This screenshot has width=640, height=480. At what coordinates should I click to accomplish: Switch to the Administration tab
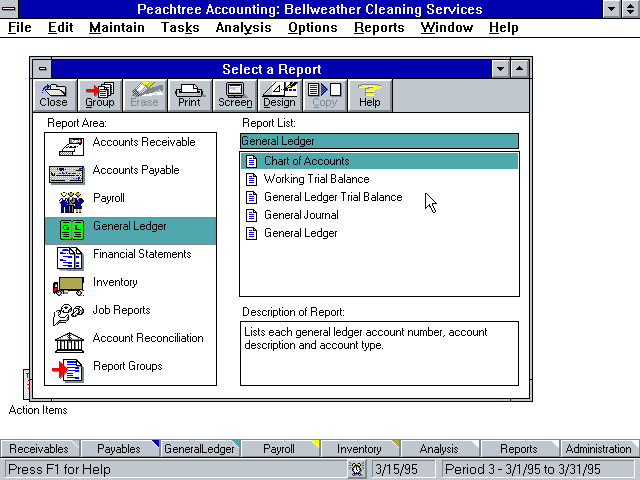point(599,449)
